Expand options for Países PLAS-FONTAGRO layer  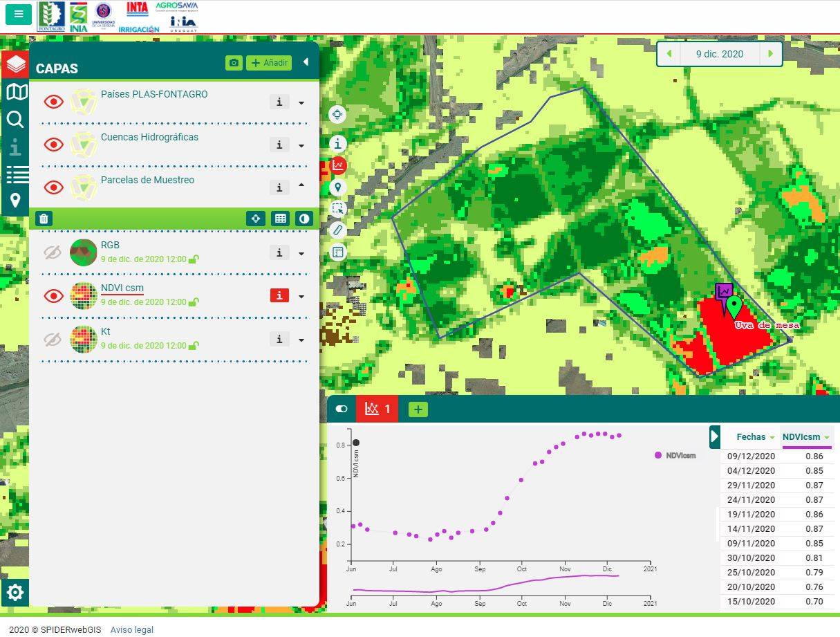pyautogui.click(x=301, y=103)
